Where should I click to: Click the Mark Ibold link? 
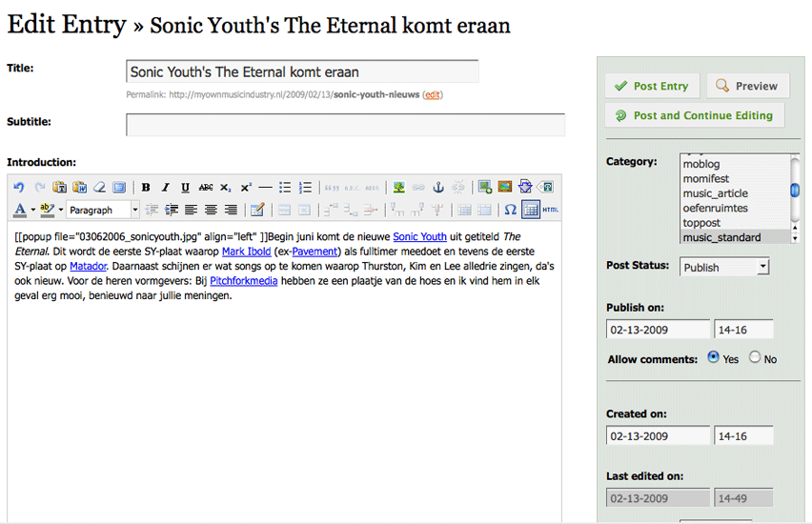[247, 252]
